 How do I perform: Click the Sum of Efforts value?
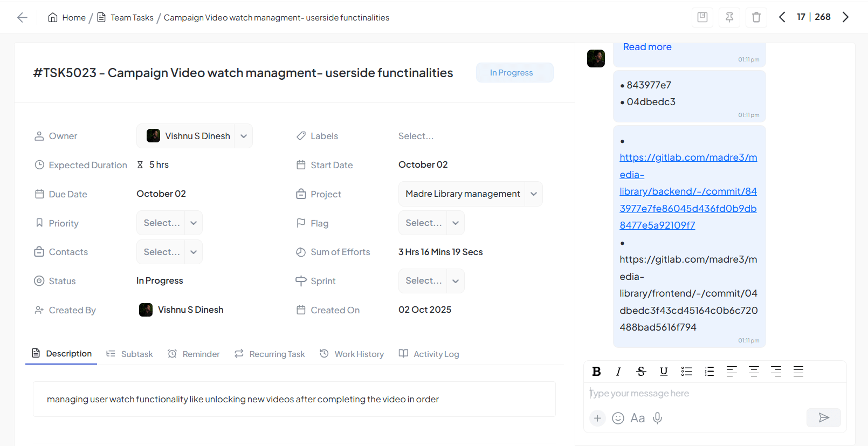click(x=440, y=252)
